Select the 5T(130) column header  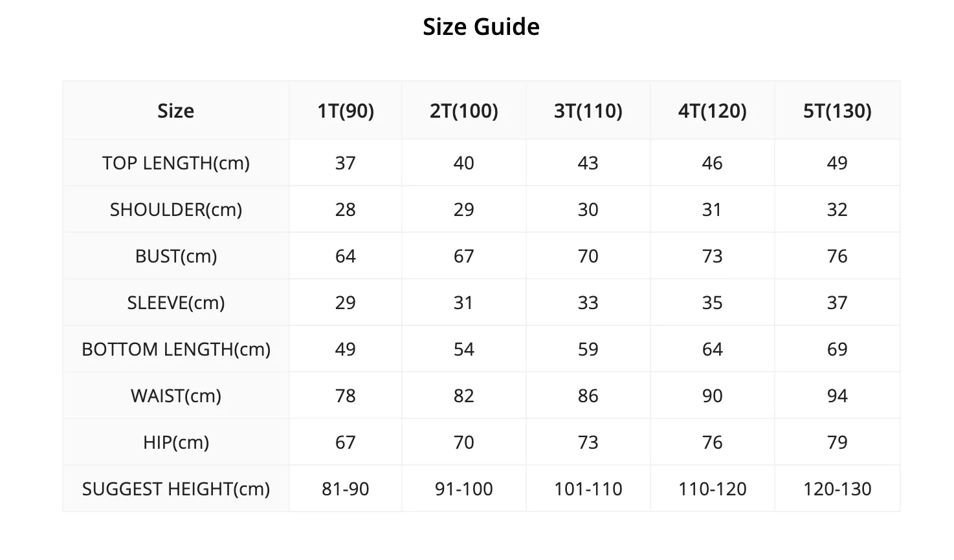point(838,111)
